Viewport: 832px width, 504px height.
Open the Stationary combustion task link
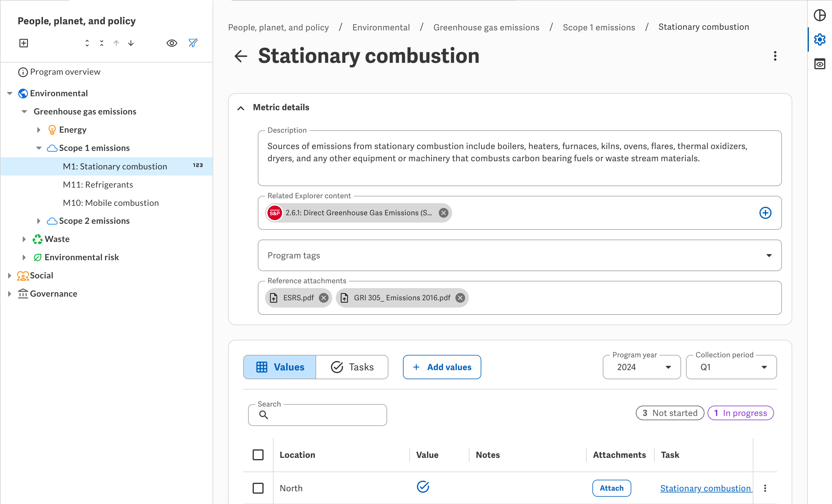click(x=705, y=488)
